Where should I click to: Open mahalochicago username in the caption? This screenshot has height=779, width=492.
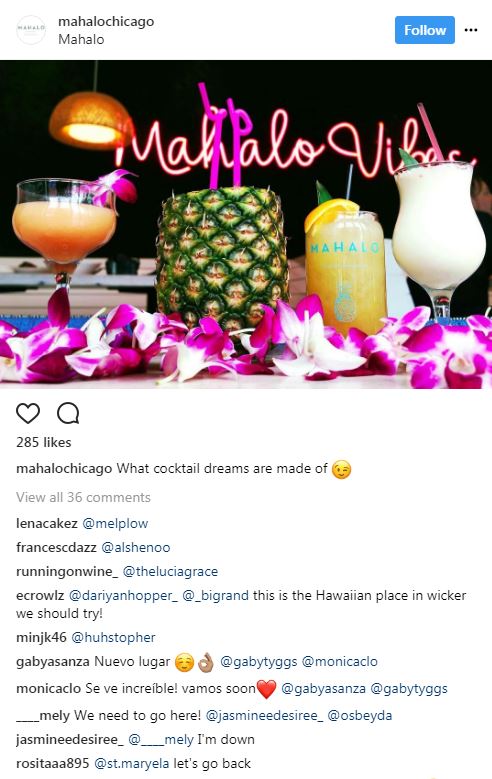[x=64, y=468]
